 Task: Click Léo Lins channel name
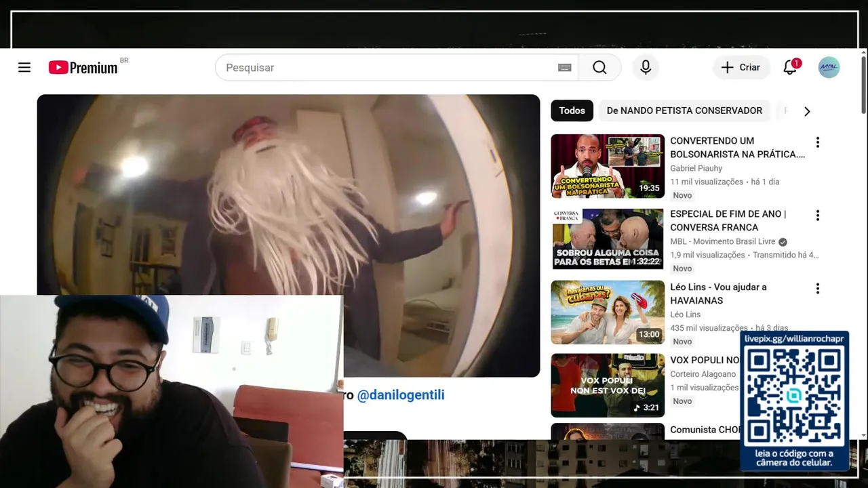686,314
